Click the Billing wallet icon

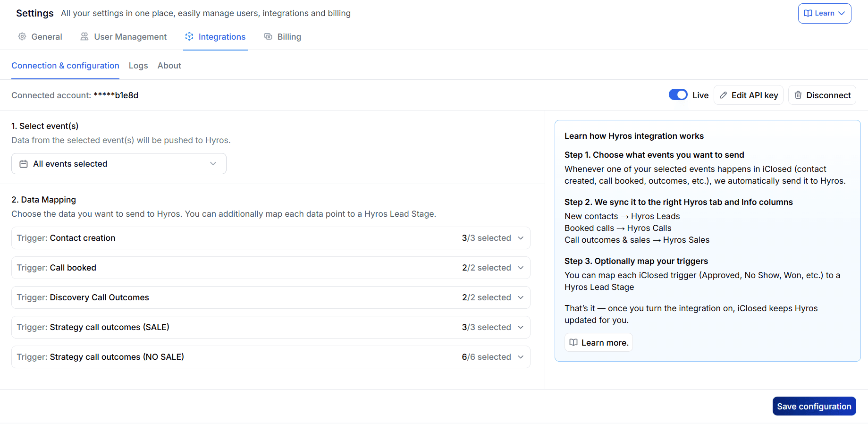click(268, 36)
